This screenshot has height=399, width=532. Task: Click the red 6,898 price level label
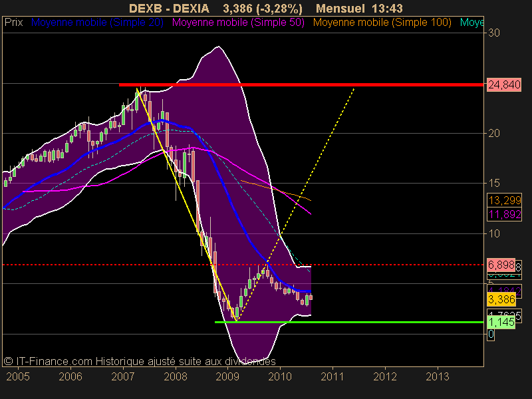[501, 265]
